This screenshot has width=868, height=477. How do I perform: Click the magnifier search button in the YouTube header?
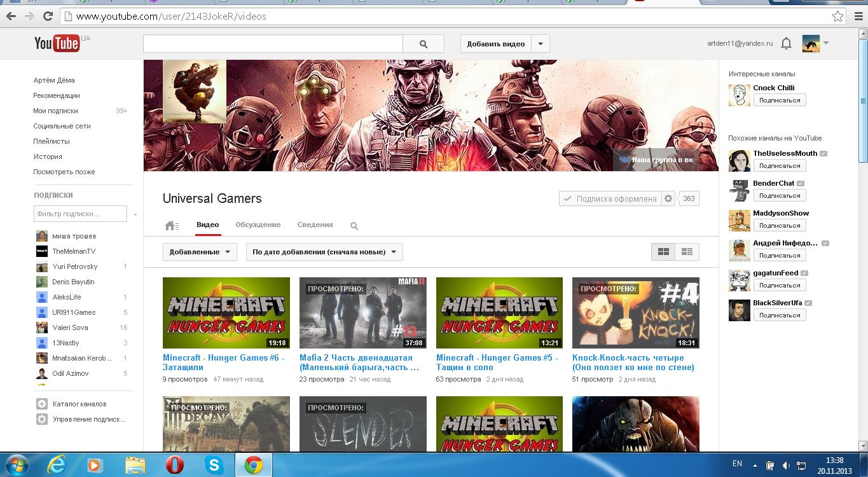pos(424,44)
